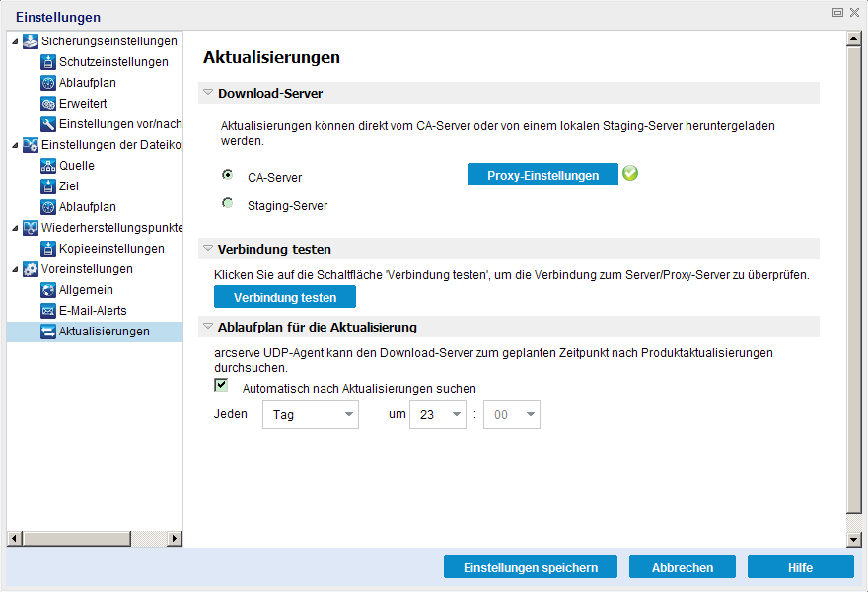Toggle automatic update search checkbox
868x592 pixels.
click(222, 386)
